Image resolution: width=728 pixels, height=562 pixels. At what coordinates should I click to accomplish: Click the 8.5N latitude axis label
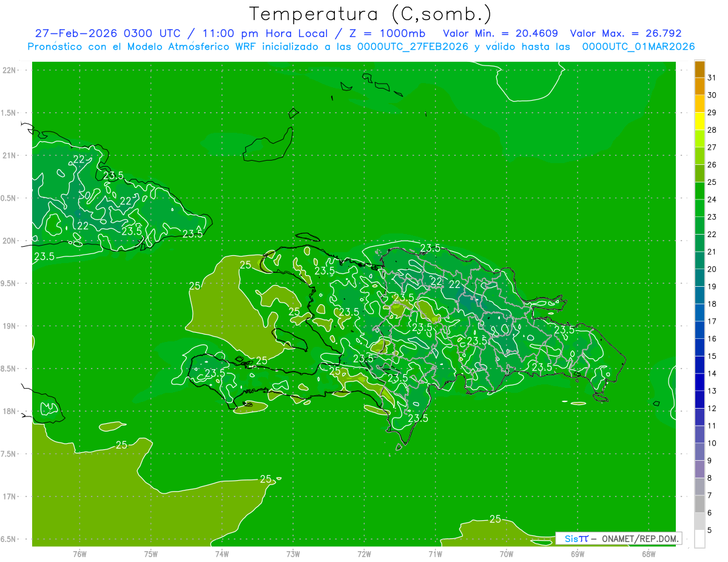(8, 369)
